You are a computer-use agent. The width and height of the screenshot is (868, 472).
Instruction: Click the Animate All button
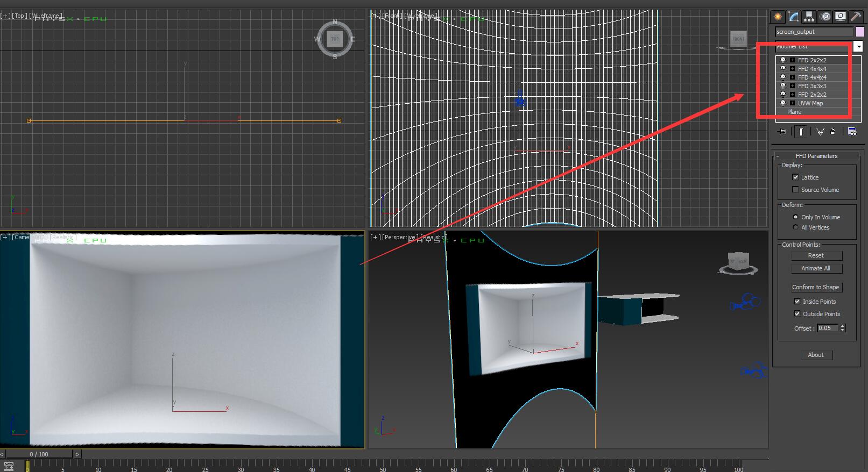(x=816, y=268)
